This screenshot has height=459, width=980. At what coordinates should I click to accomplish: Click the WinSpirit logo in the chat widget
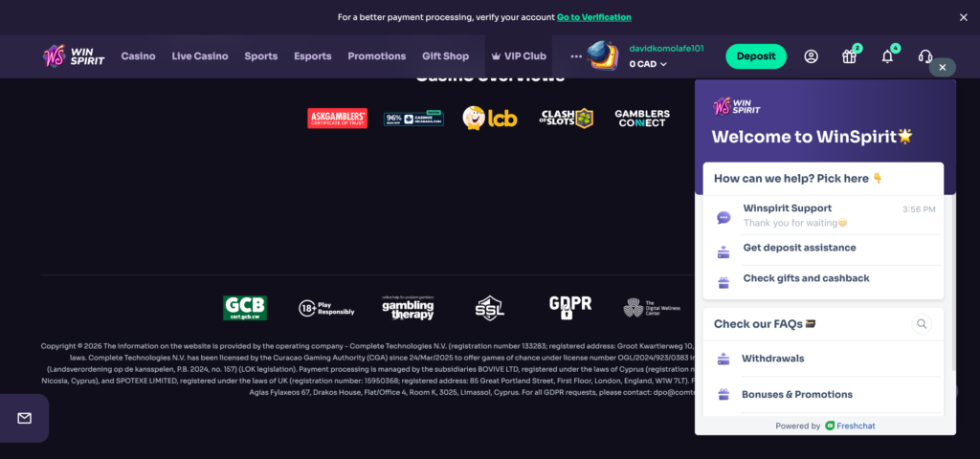click(x=737, y=106)
